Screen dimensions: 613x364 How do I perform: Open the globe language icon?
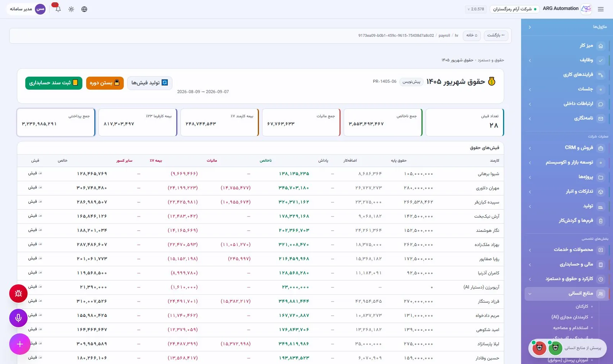pyautogui.click(x=84, y=9)
